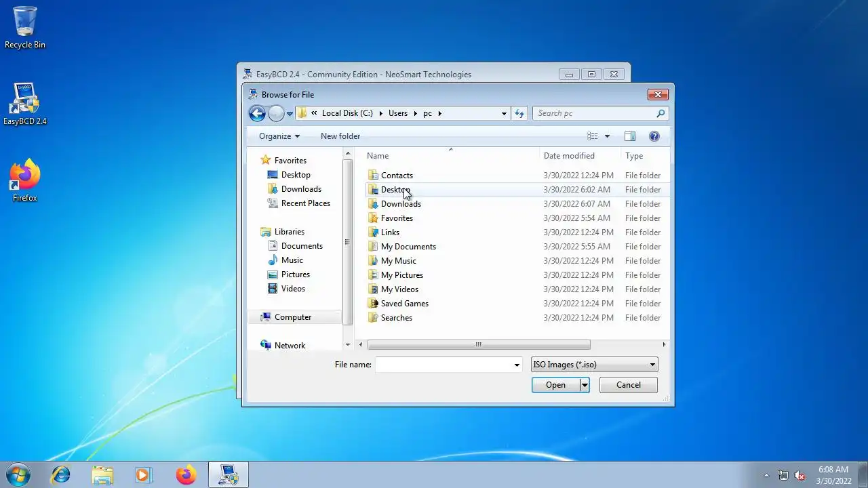Open Windows Explorer from taskbar
This screenshot has width=868, height=488.
click(x=102, y=474)
